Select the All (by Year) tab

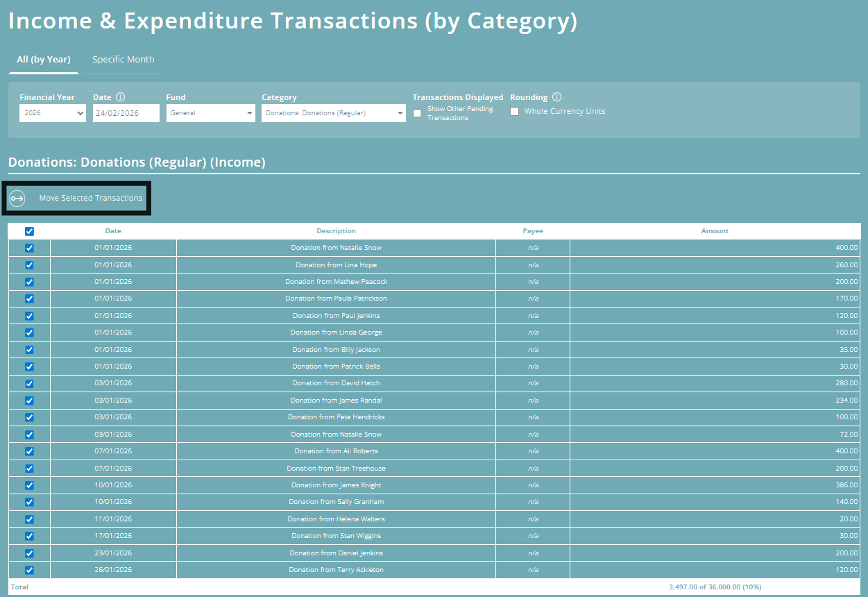(x=43, y=59)
